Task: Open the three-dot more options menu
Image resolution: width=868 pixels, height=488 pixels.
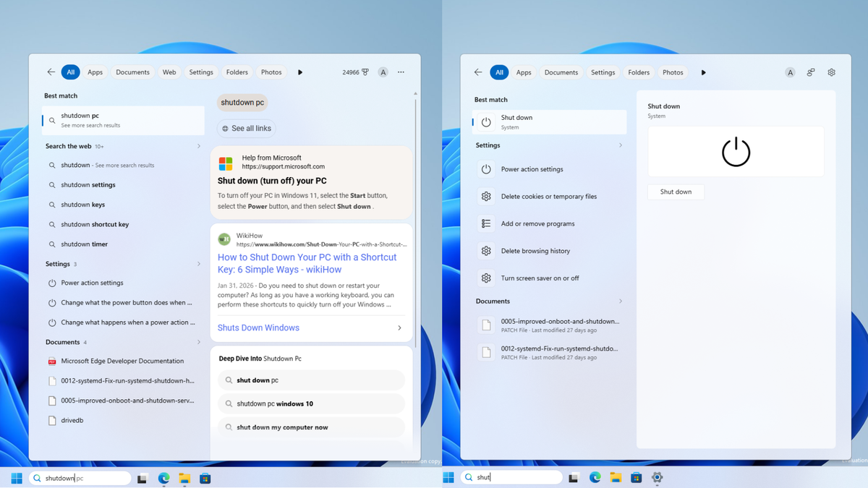Action: (x=401, y=72)
